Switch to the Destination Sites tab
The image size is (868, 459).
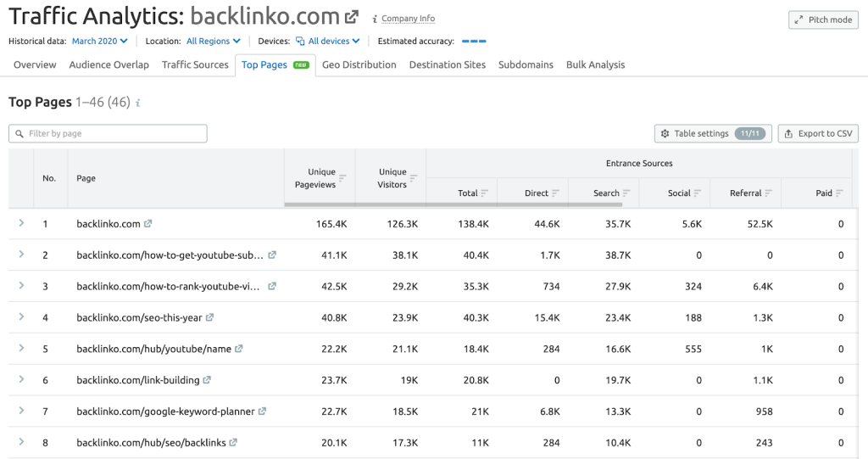click(x=448, y=64)
